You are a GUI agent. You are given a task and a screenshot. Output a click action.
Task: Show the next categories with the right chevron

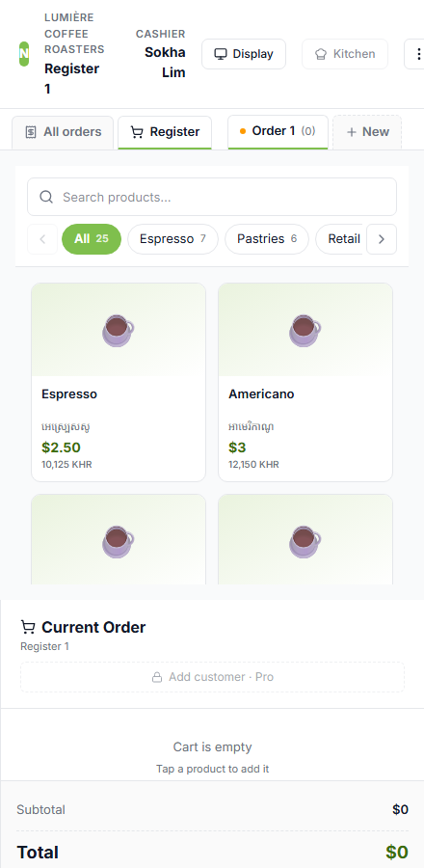tap(382, 239)
